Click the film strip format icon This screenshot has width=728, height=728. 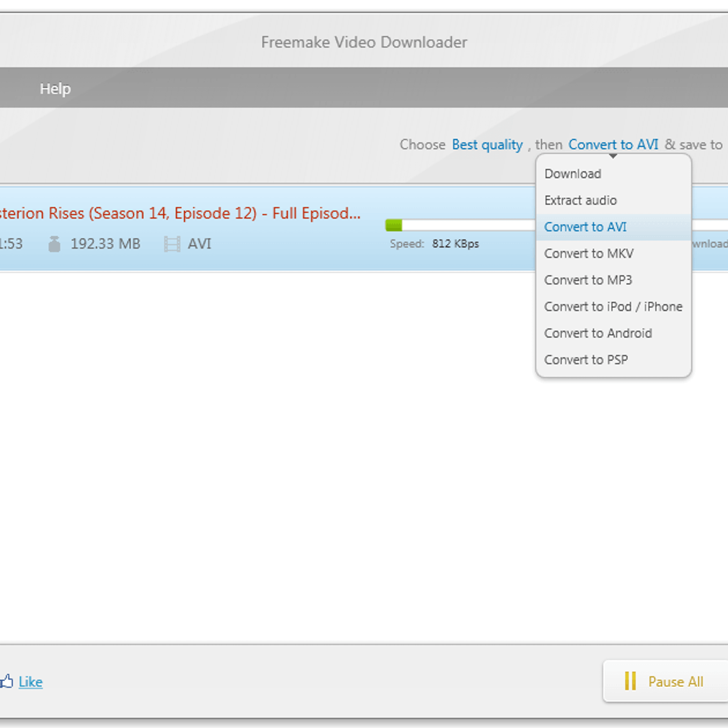point(172,244)
